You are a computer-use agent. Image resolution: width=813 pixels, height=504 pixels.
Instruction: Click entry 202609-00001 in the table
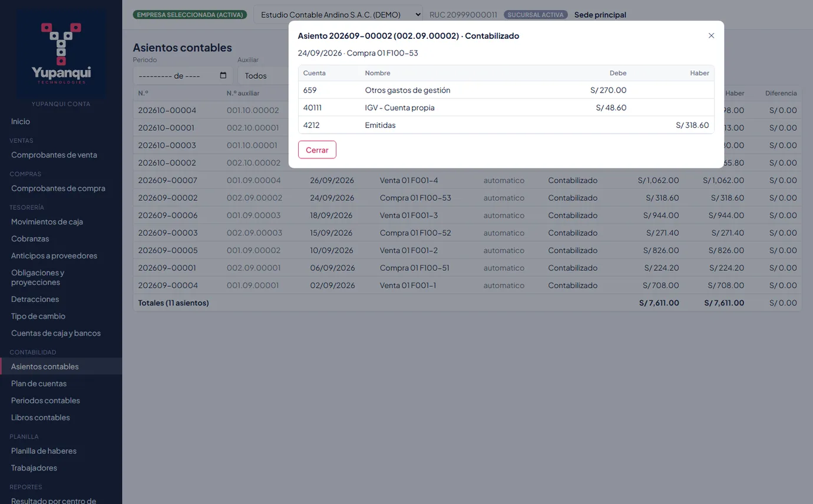[168, 268]
